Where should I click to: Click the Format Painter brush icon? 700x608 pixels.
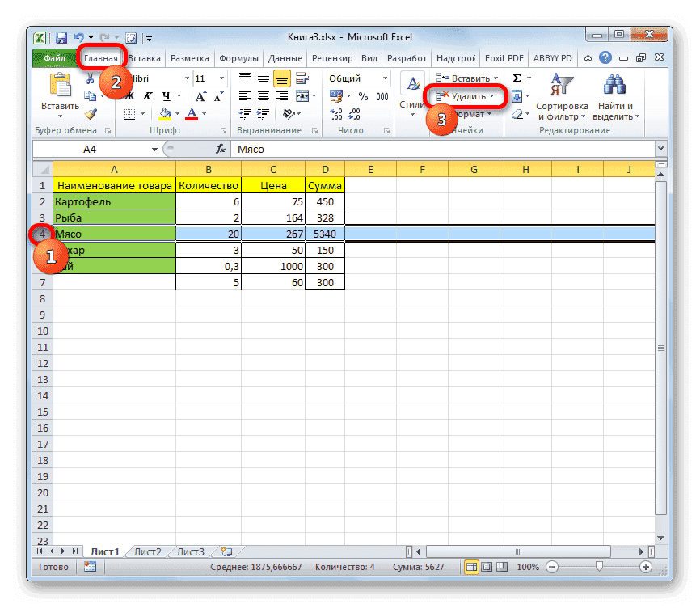(x=90, y=113)
